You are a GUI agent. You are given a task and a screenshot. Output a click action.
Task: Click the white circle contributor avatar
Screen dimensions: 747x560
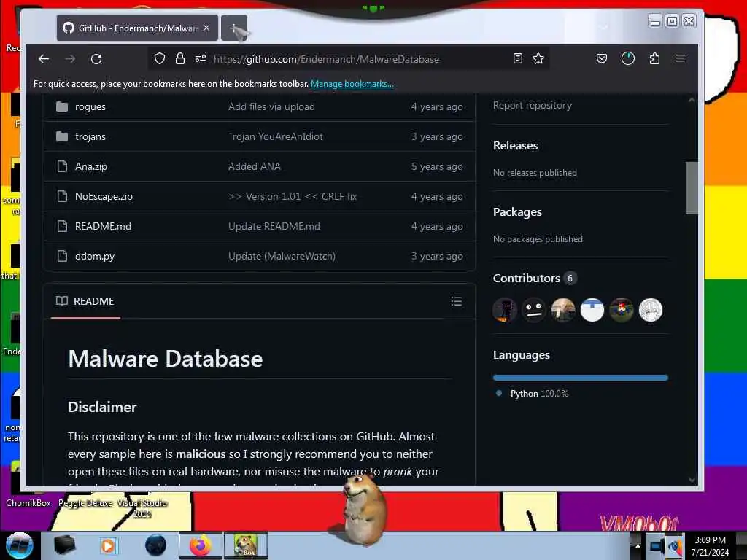592,310
